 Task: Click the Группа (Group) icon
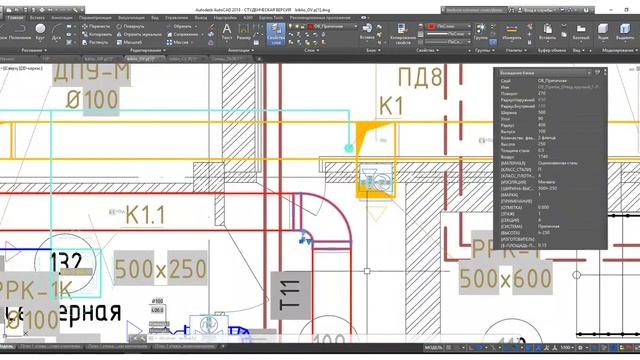point(481,31)
